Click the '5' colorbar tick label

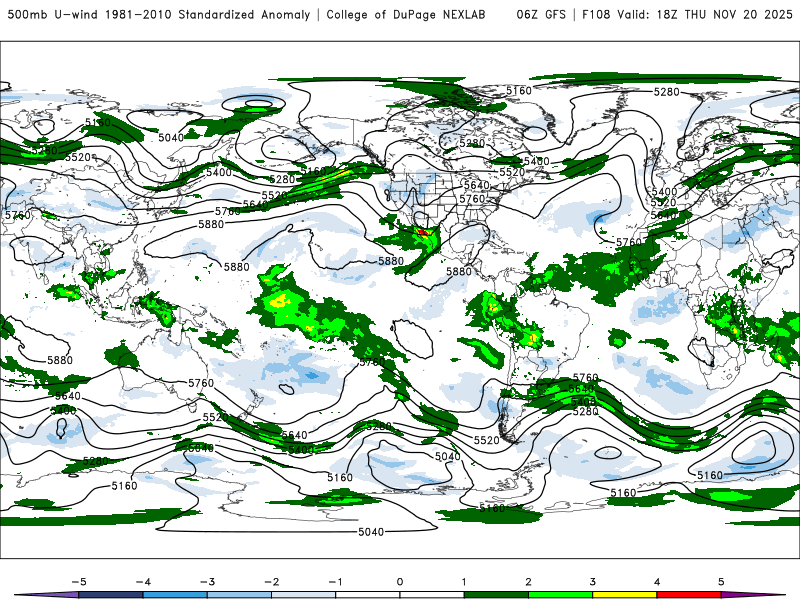tap(721, 582)
